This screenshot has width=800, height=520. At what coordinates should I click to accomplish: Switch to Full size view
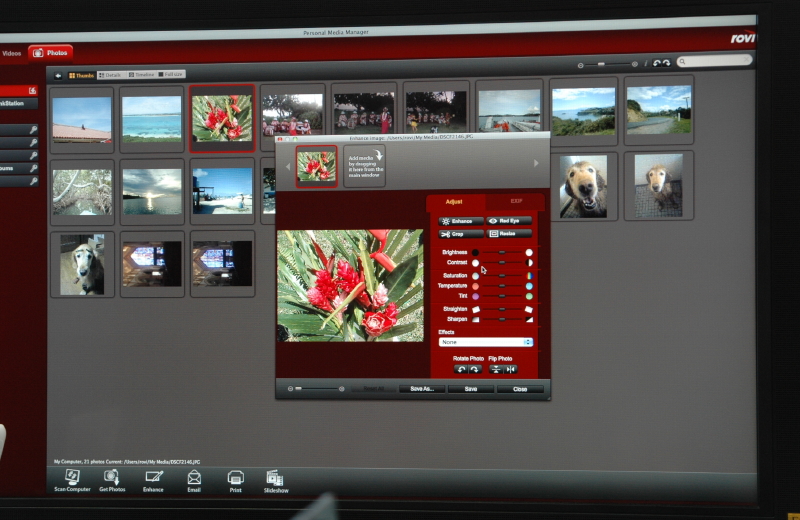pos(170,75)
